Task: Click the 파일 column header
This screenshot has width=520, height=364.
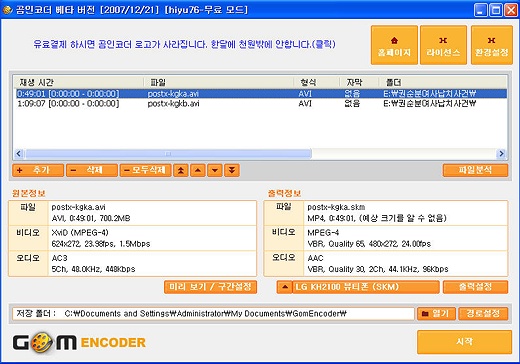Action: [219, 82]
